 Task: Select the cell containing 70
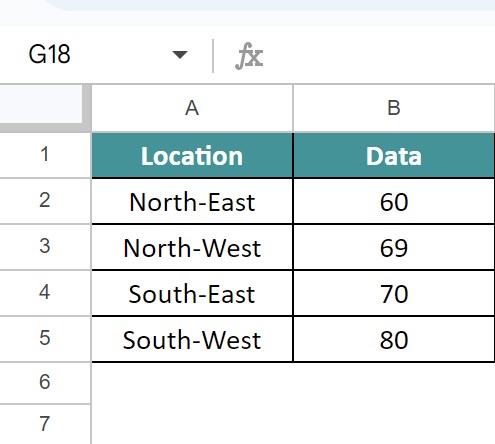tap(394, 293)
